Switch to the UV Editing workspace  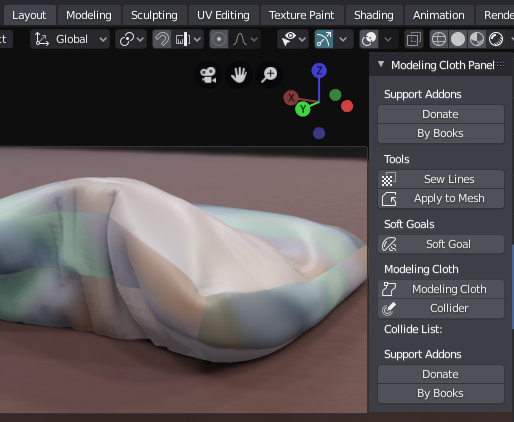pos(223,15)
